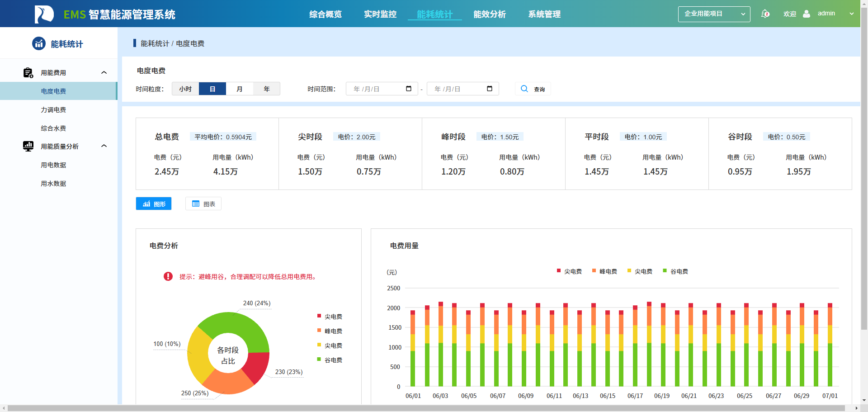This screenshot has height=412, width=868.
Task: Go to 系统管理 top navigation tab
Action: (x=544, y=14)
